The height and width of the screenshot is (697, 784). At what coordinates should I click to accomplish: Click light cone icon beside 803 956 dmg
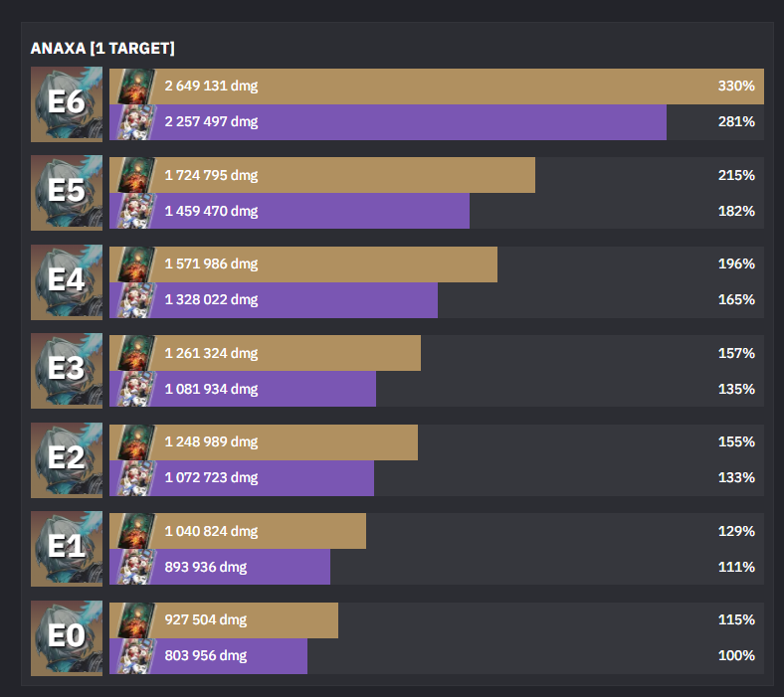pyautogui.click(x=134, y=656)
